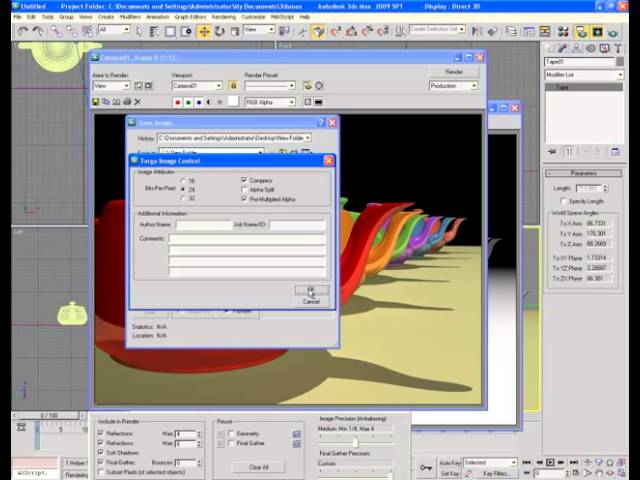This screenshot has width=640, height=480.
Task: Open the Rendering menu
Action: click(224, 17)
